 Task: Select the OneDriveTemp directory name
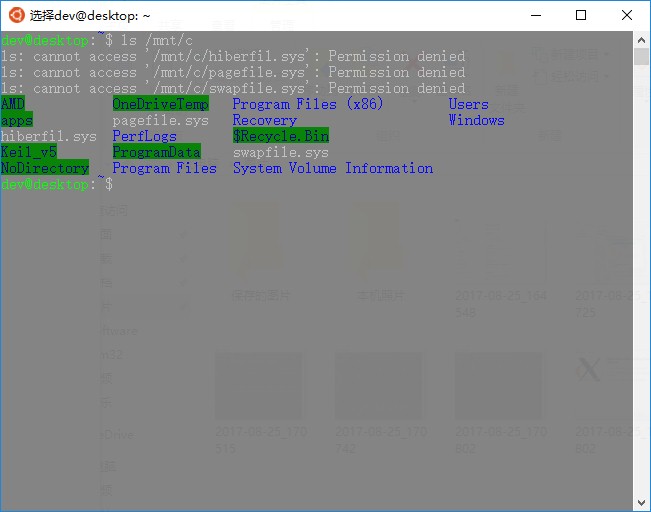(x=160, y=104)
